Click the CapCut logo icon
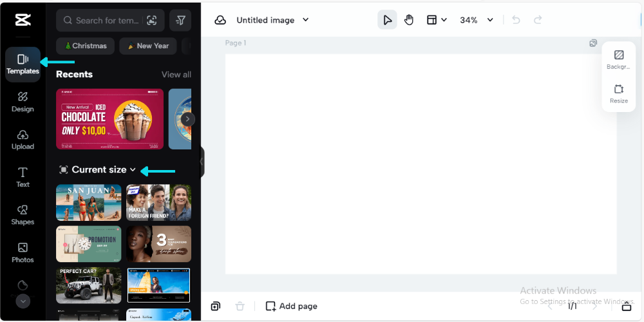 click(x=23, y=20)
